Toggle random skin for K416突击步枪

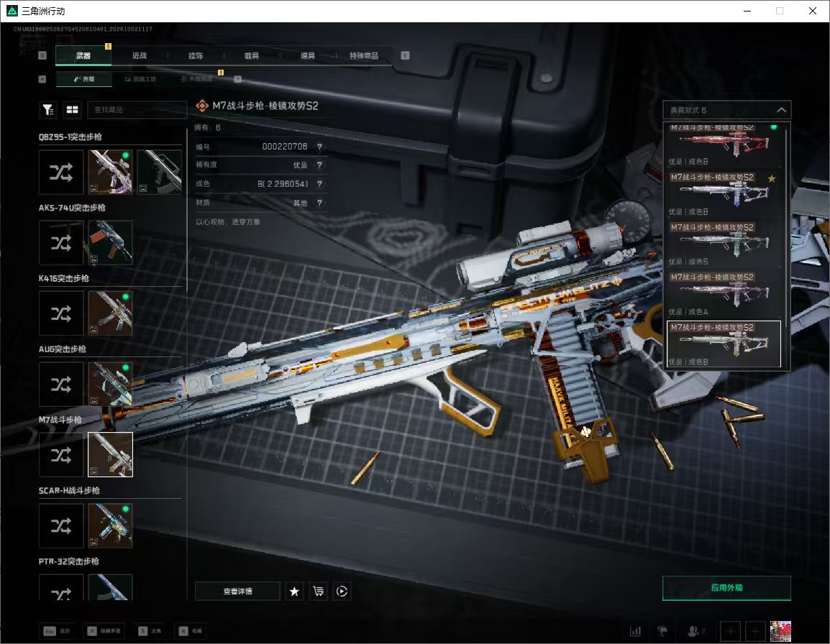coord(61,313)
